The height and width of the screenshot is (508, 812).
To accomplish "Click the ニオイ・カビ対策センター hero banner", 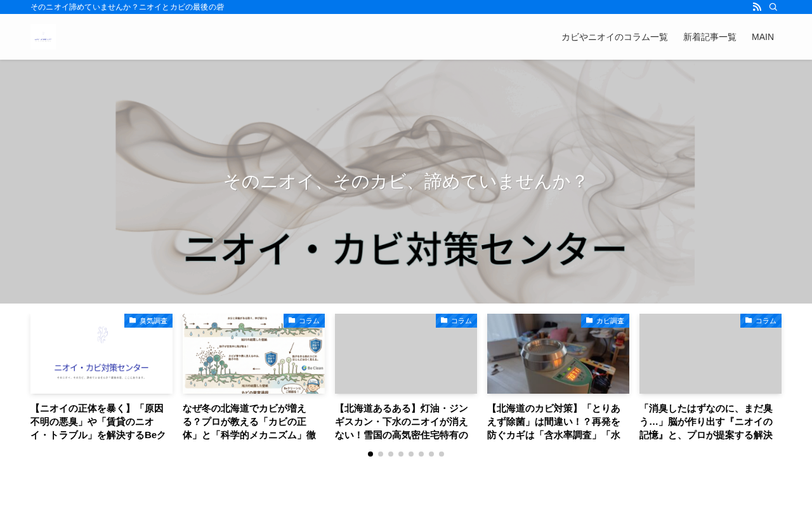I will [x=405, y=182].
